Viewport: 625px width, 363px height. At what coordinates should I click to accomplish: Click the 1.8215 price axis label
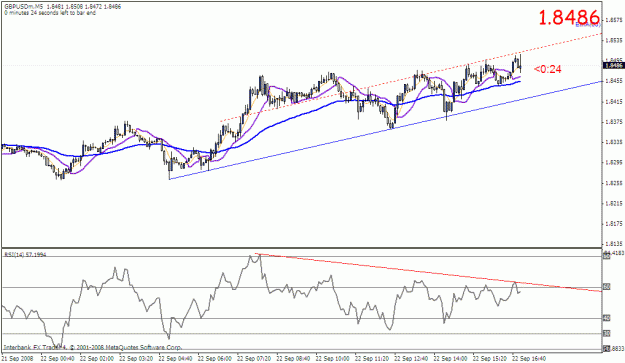coord(614,204)
